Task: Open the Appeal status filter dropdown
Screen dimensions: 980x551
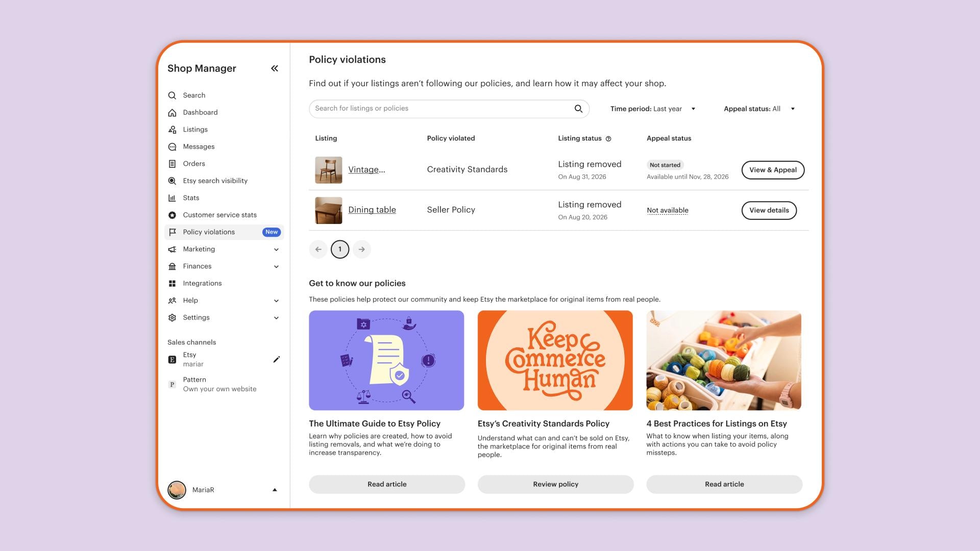Action: click(x=759, y=109)
